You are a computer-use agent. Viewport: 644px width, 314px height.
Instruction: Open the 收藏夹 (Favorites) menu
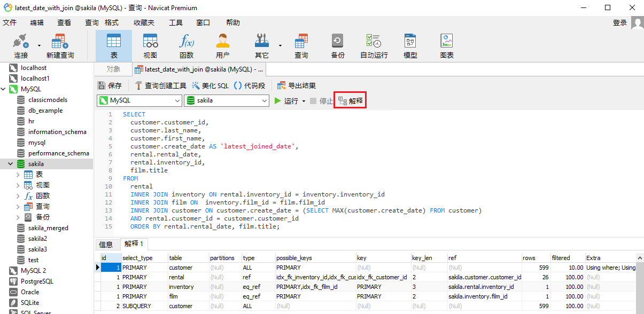[144, 23]
